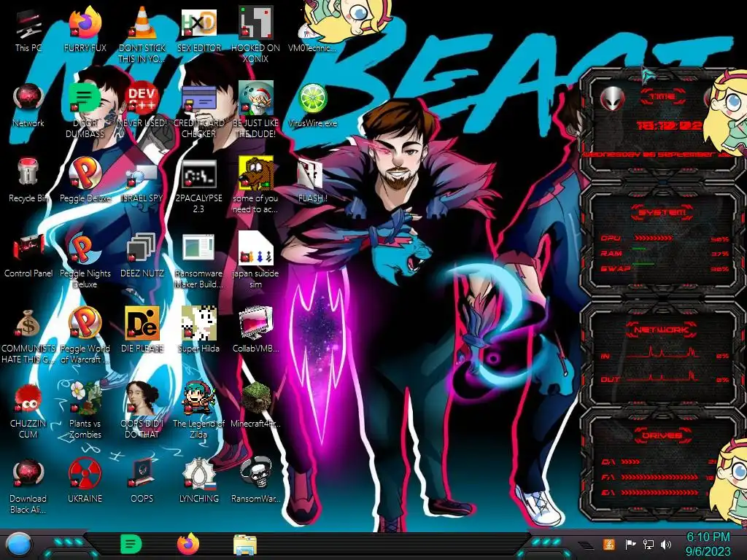Click the orange Java tray icon

(x=608, y=544)
